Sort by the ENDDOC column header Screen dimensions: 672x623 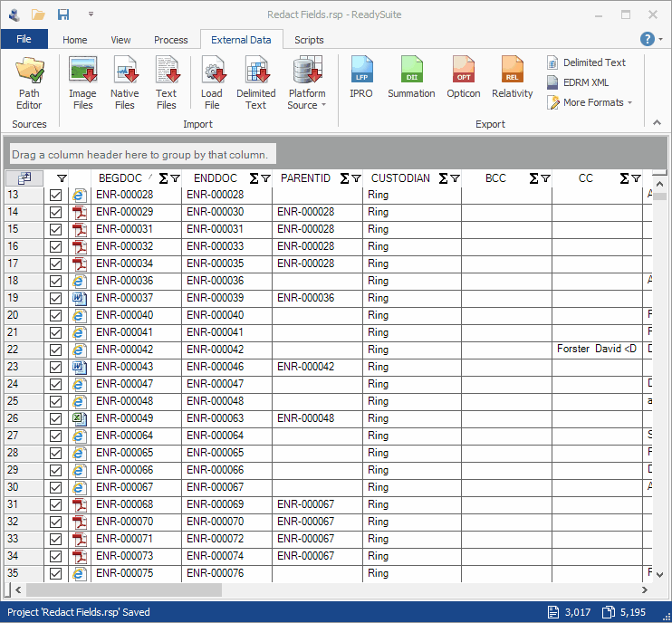[216, 178]
